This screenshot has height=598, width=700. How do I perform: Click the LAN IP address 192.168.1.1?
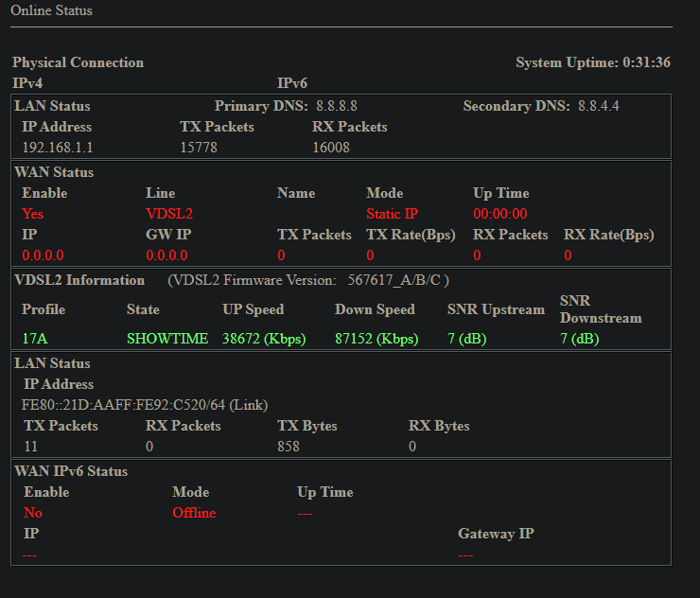click(x=57, y=148)
